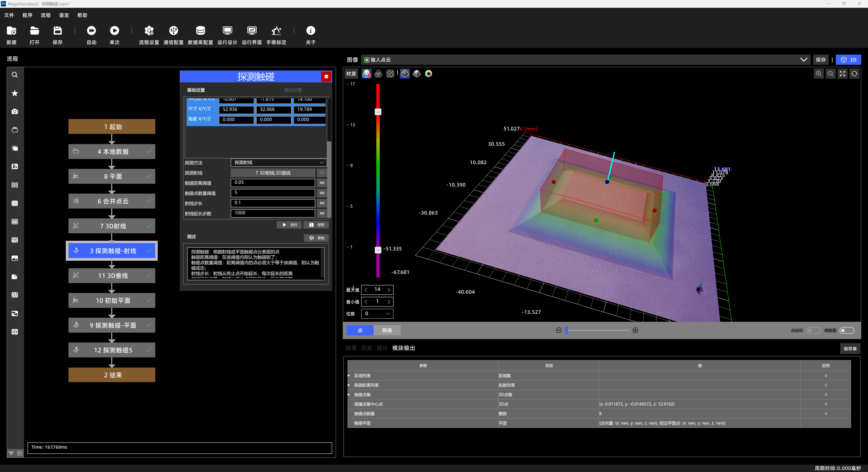Decrease 最大值 with left arrow
This screenshot has width=868, height=472.
tap(366, 290)
